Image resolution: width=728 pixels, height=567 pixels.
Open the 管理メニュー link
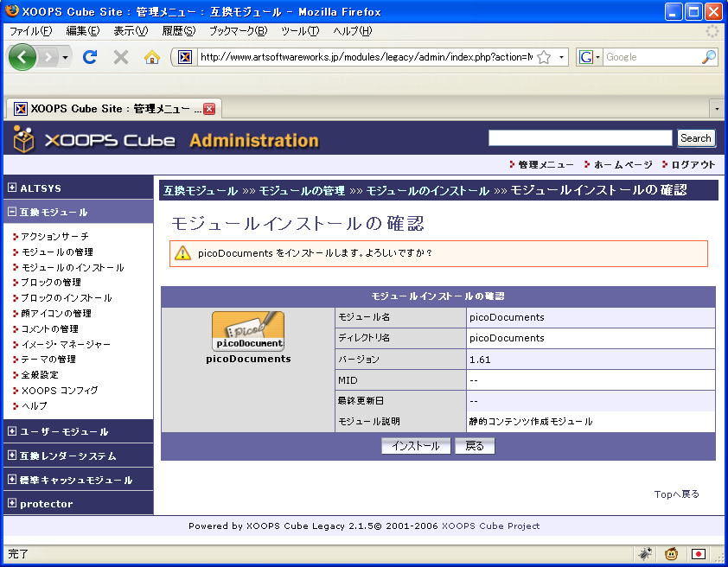tap(546, 165)
